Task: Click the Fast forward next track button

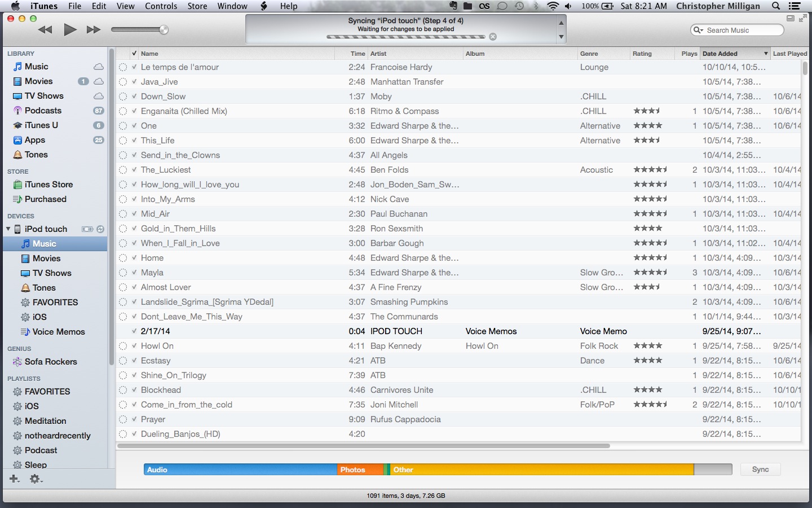Action: pos(94,30)
